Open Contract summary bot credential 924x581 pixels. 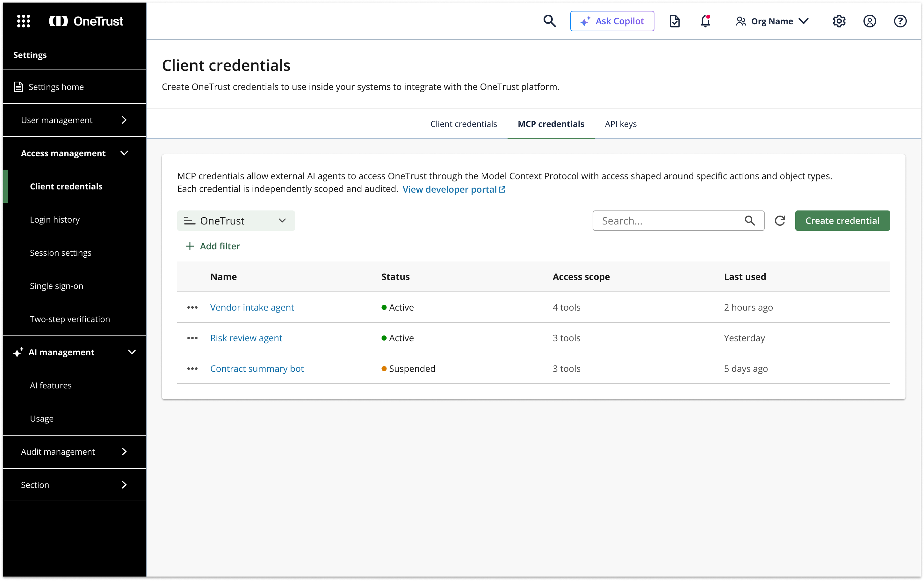[x=257, y=369]
